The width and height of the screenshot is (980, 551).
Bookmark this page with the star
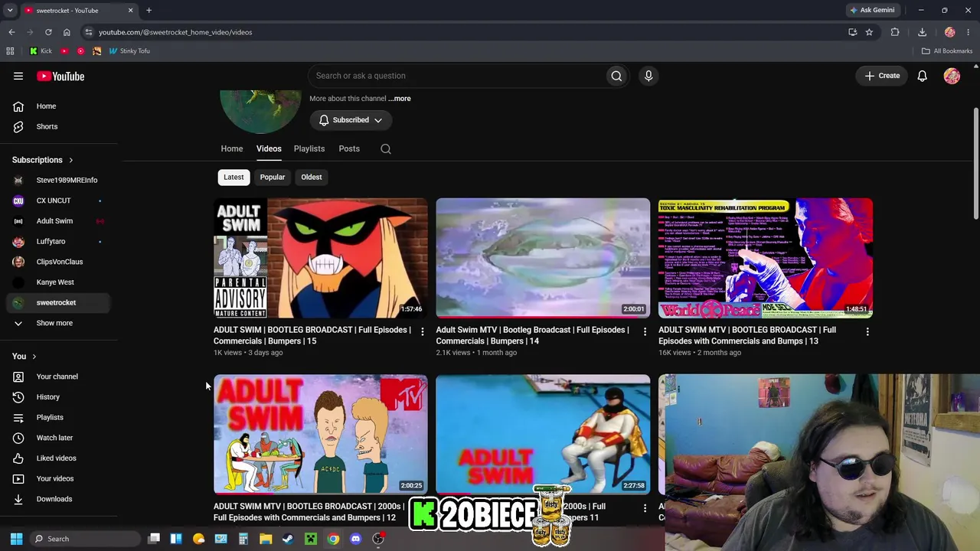coord(869,32)
